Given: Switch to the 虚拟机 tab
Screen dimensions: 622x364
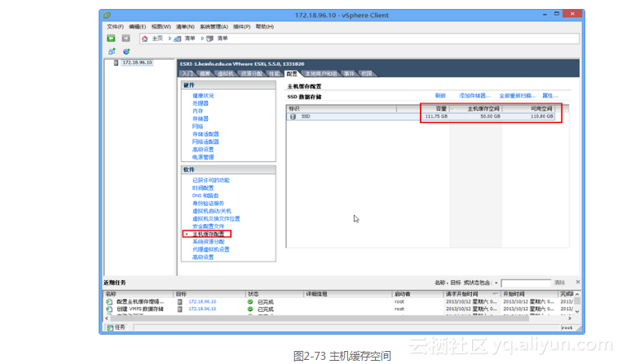Looking at the screenshot, I should (225, 73).
